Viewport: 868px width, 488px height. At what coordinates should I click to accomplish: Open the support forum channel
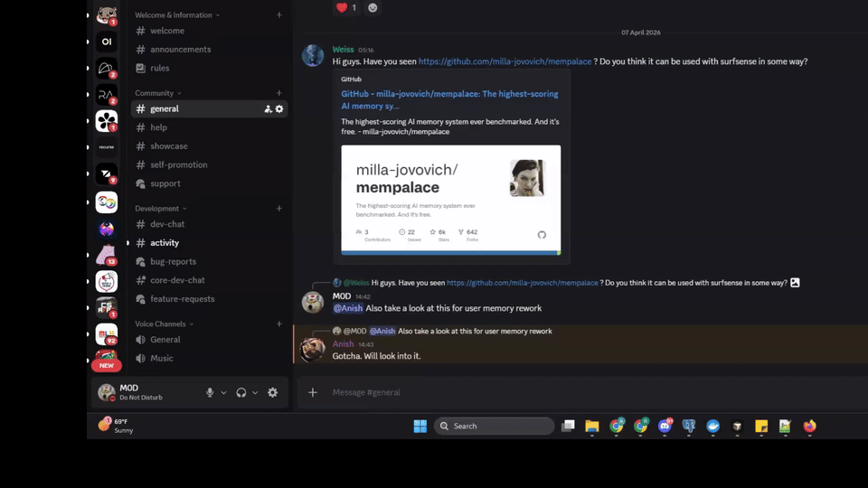209,183
